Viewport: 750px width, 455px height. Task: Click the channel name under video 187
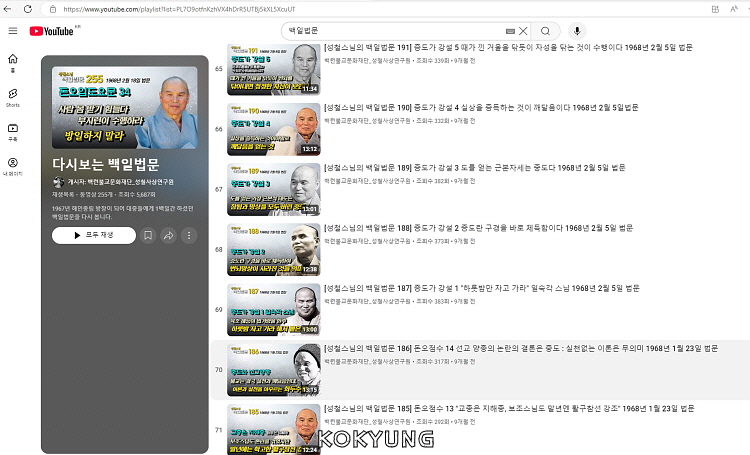click(367, 302)
